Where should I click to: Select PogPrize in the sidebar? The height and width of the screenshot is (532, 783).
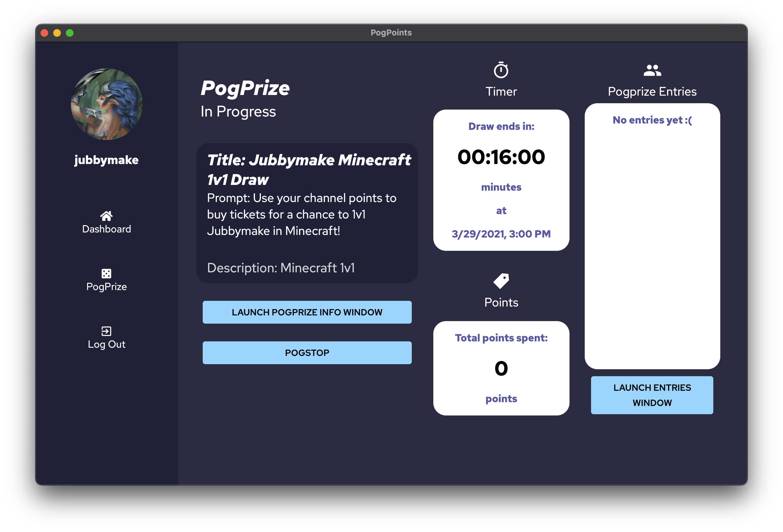106,286
